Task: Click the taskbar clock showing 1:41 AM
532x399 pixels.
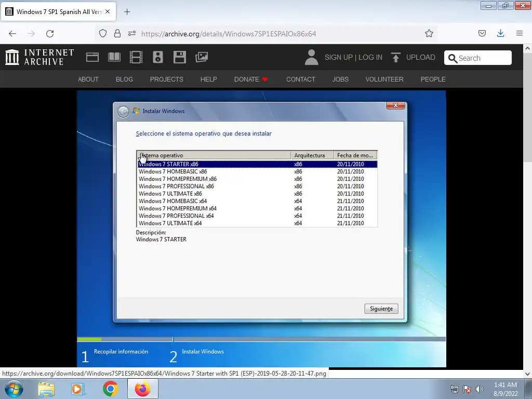Action: coord(506,389)
